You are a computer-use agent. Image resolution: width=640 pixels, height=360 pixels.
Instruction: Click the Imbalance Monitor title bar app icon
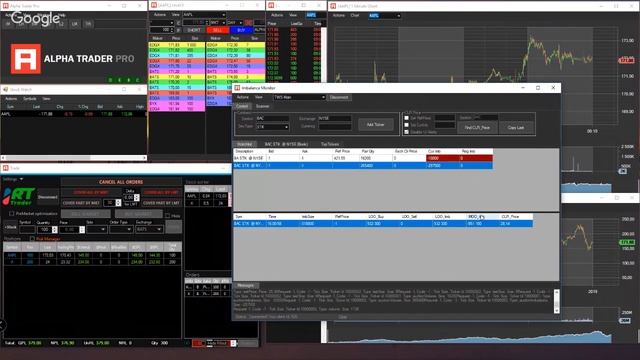237,88
